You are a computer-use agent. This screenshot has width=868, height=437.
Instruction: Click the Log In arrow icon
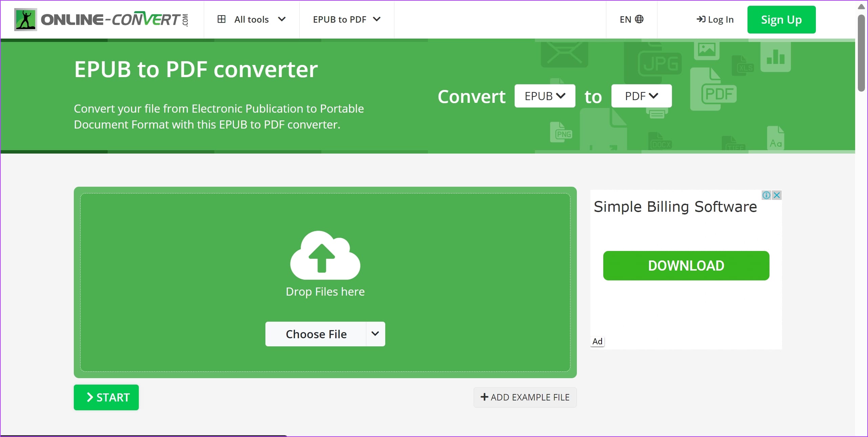pos(700,19)
